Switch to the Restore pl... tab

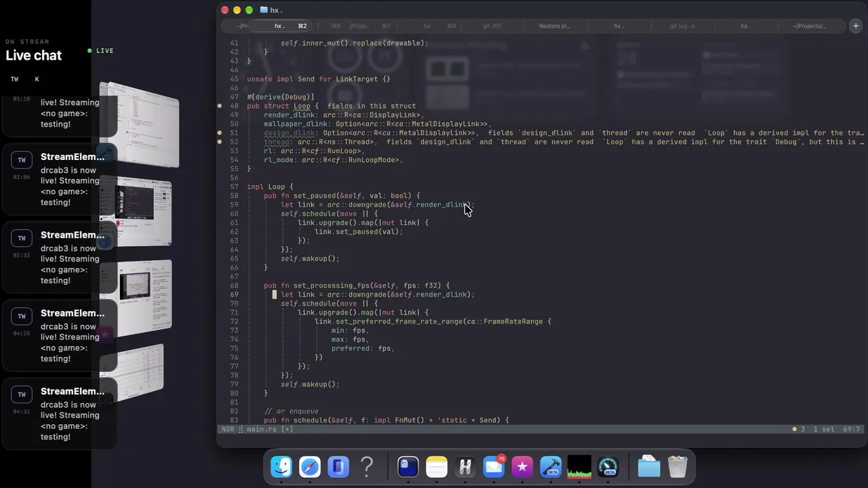click(x=555, y=26)
